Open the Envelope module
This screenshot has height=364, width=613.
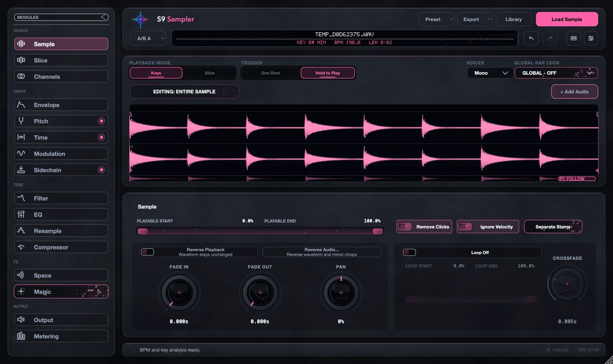pyautogui.click(x=61, y=105)
